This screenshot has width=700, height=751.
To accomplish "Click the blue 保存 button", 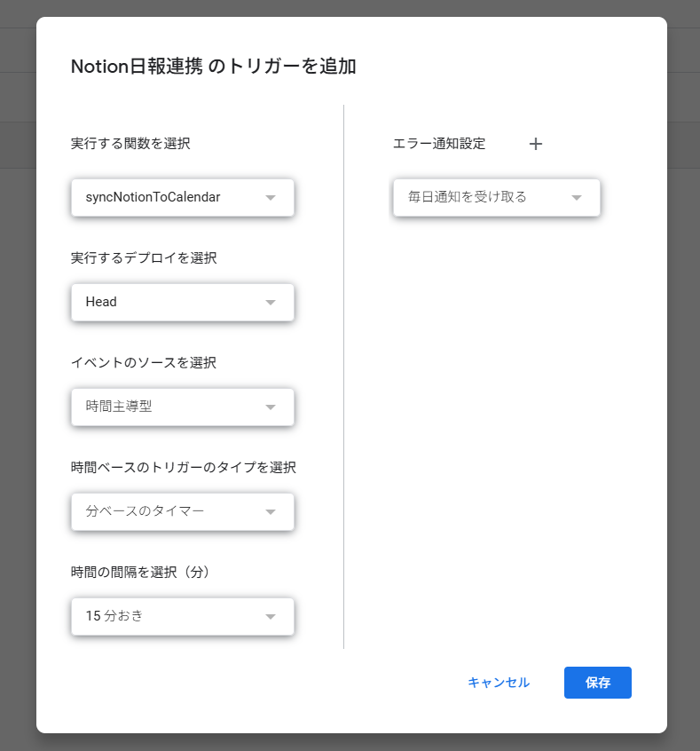I will click(x=598, y=683).
